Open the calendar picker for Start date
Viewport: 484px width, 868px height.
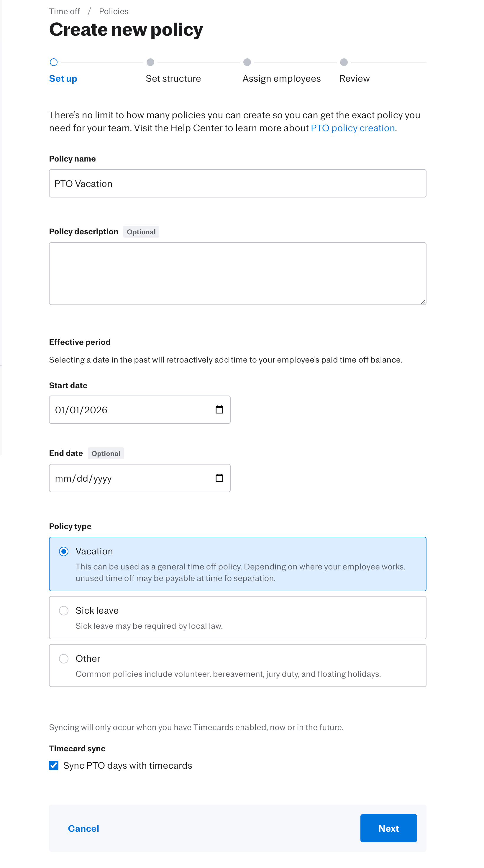coord(219,410)
